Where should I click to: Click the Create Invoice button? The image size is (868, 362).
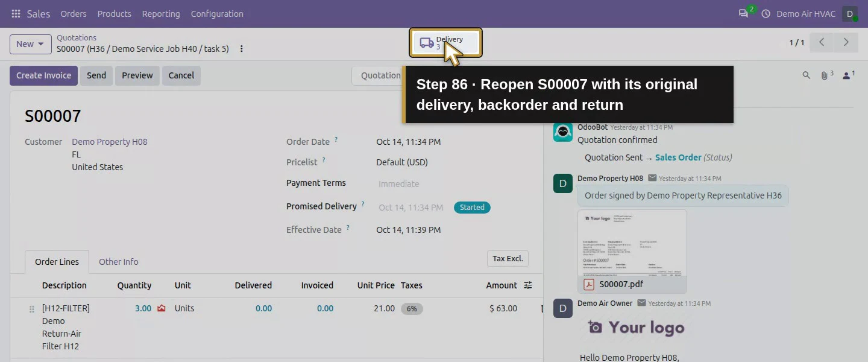tap(43, 75)
